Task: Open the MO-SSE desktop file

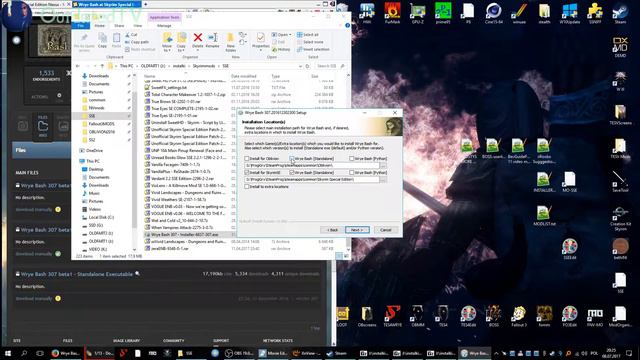Action: tap(569, 182)
